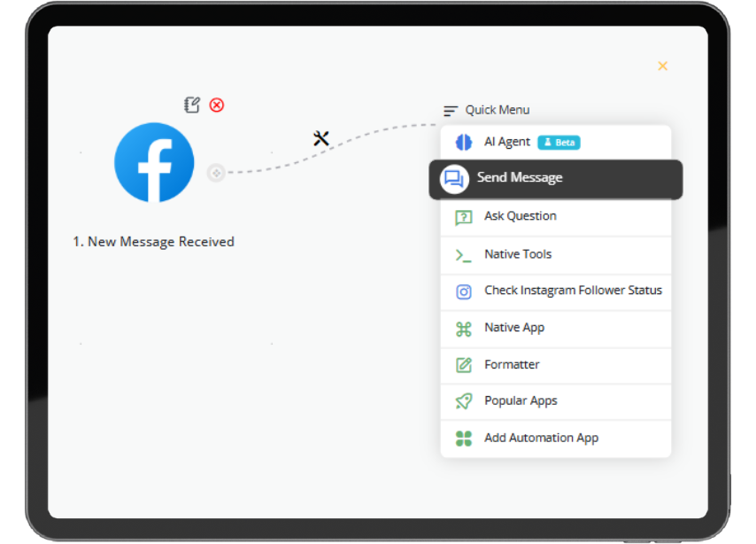Click the Instagram logo icon
The height and width of the screenshot is (544, 756).
pos(464,291)
